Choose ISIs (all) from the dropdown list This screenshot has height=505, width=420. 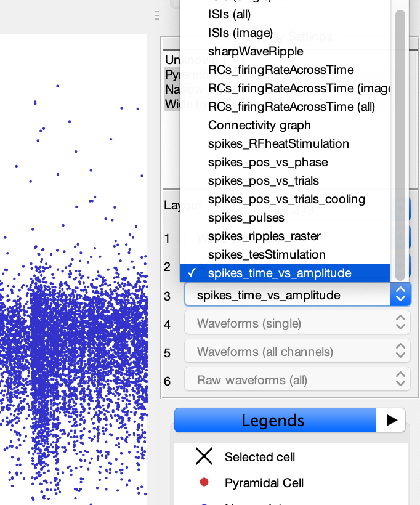tap(285, 15)
